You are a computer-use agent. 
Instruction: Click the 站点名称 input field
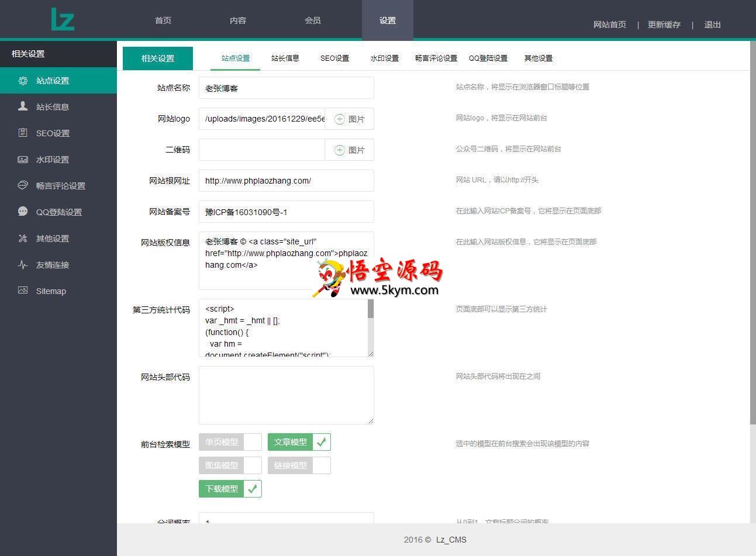click(286, 88)
